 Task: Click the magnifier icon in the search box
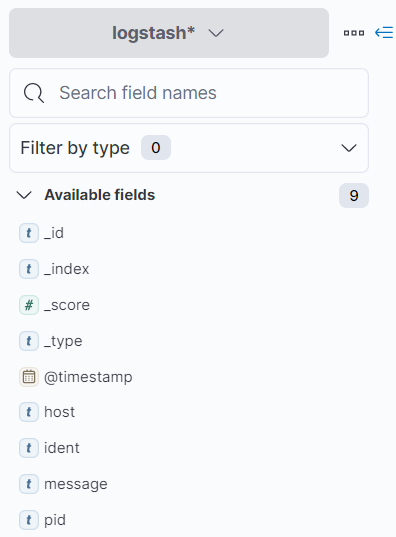click(x=34, y=93)
